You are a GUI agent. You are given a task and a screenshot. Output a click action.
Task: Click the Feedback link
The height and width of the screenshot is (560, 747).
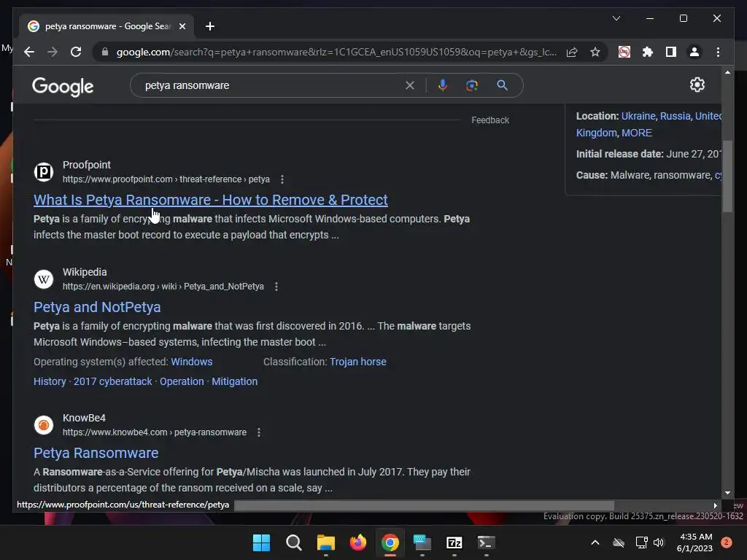click(x=490, y=120)
